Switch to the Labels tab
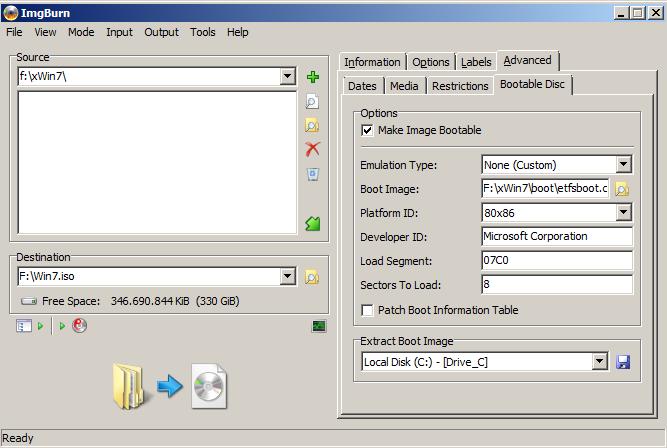 476,63
